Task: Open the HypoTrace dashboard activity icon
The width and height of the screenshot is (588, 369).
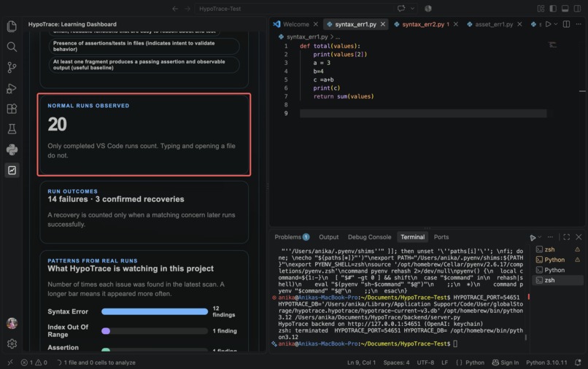Action: [x=12, y=170]
